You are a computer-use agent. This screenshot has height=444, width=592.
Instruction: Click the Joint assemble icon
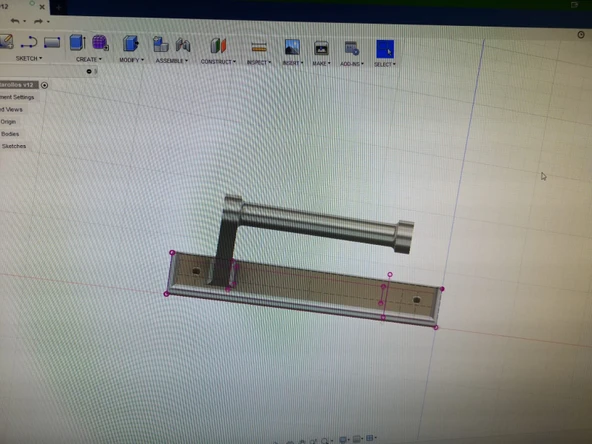tap(183, 45)
